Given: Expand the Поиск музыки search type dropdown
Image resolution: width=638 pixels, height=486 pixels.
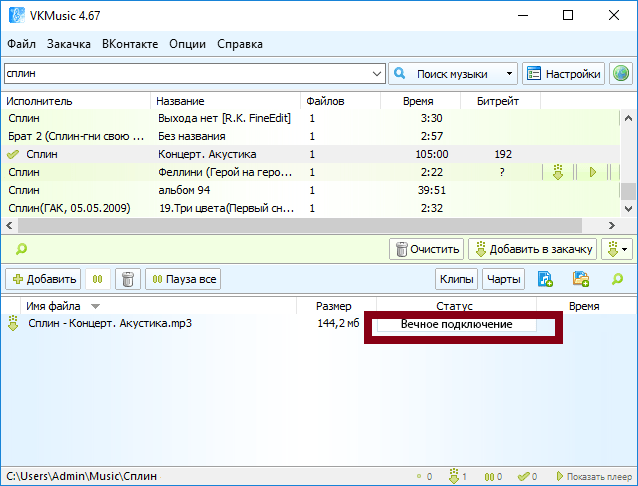Looking at the screenshot, I should click(x=509, y=74).
